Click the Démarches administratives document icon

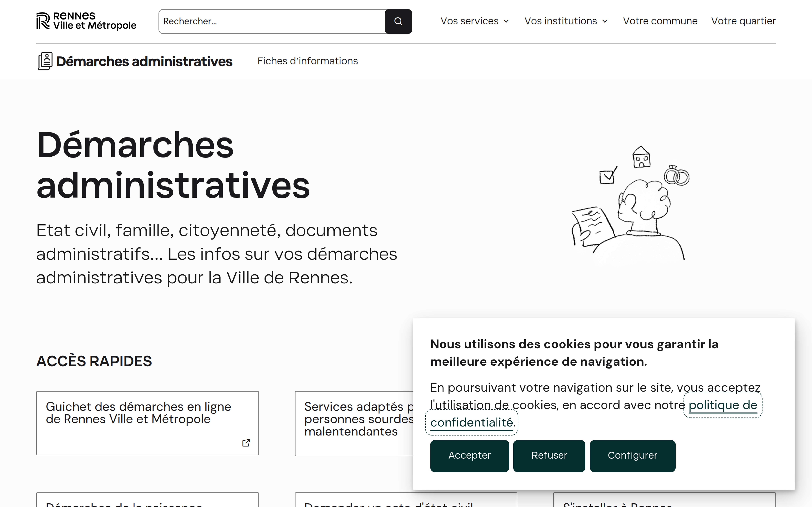(45, 61)
